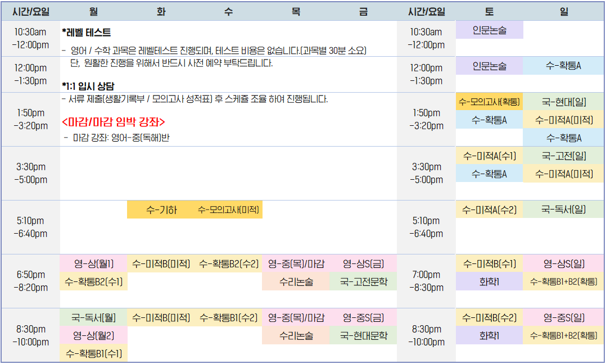The width and height of the screenshot is (606, 364).
Task: Click the *레벨 테스트 heading
Action: coord(86,33)
